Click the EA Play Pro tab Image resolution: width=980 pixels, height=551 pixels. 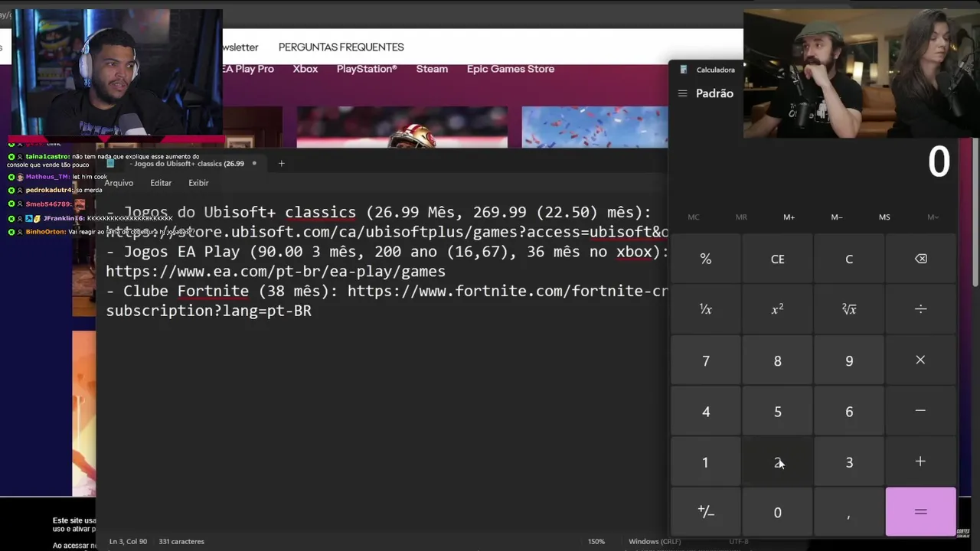247,69
